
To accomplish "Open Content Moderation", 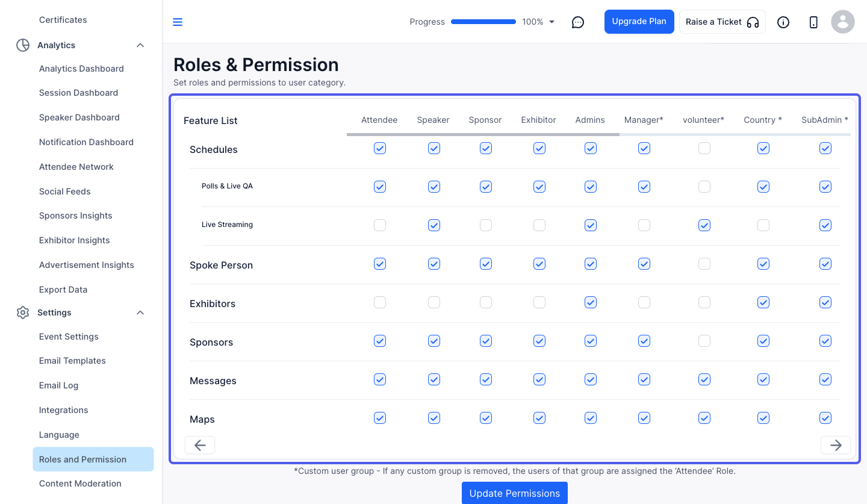I will [x=80, y=484].
